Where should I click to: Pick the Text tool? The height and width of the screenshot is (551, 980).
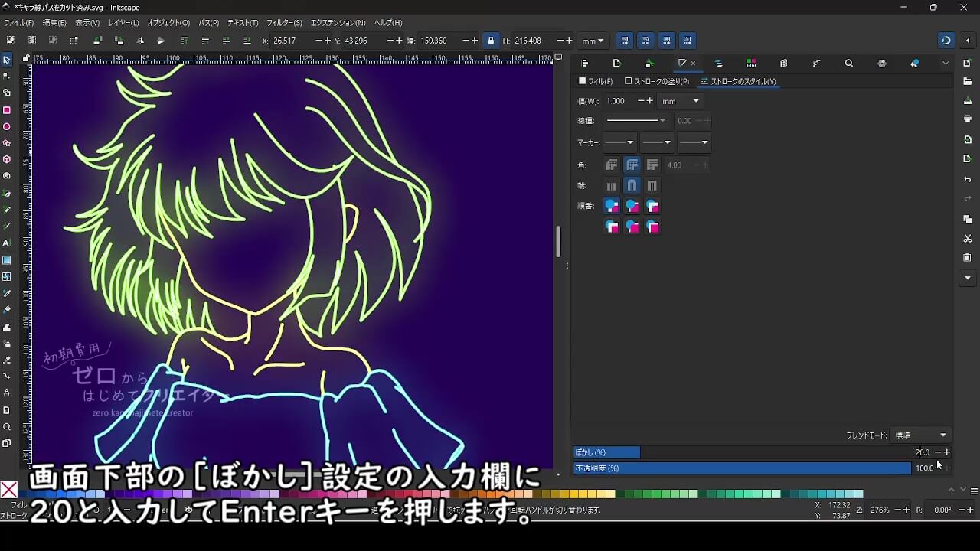tap(7, 243)
